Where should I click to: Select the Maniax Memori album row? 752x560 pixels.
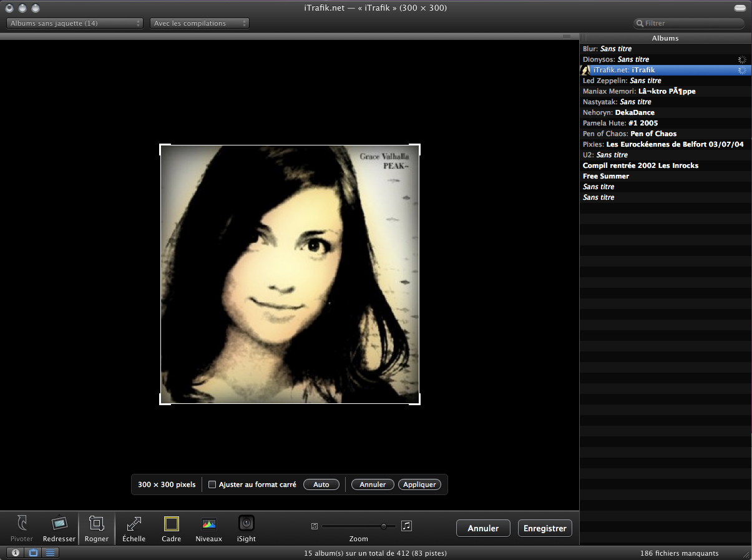coord(665,91)
